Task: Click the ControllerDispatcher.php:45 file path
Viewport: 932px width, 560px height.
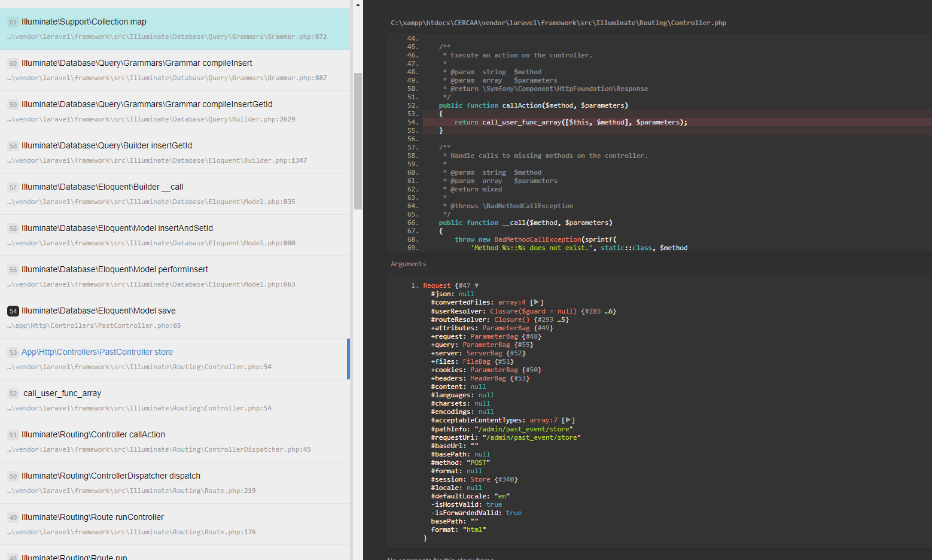Action: tap(159, 449)
